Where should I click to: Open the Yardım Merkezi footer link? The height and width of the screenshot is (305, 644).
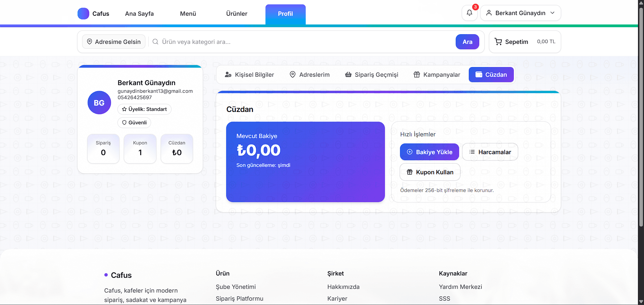[460, 287]
